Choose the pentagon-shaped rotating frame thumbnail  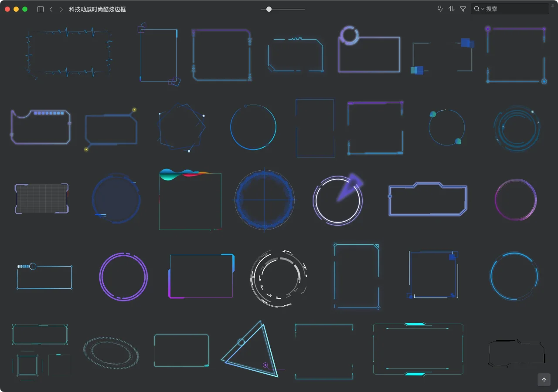click(181, 128)
